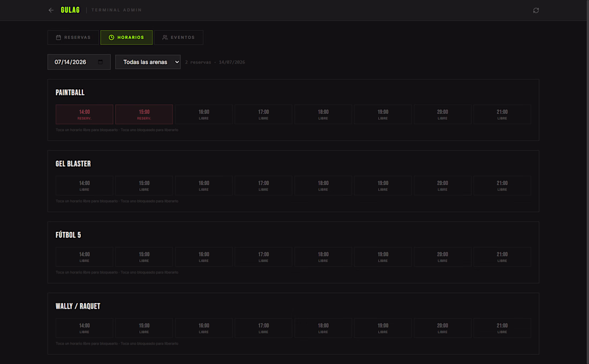Block the Fútbol 5 19:00 slot
589x364 pixels.
pyautogui.click(x=383, y=257)
